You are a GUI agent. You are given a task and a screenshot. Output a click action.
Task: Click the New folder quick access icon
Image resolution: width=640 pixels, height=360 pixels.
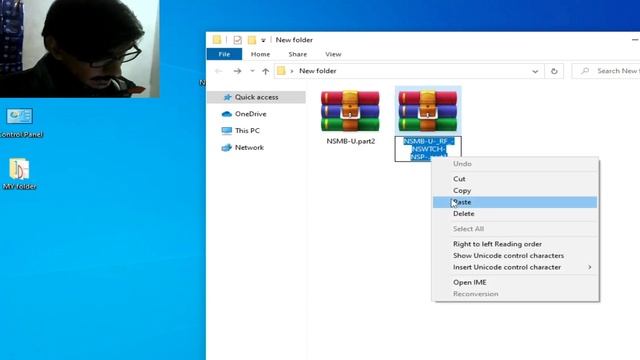[x=252, y=40]
